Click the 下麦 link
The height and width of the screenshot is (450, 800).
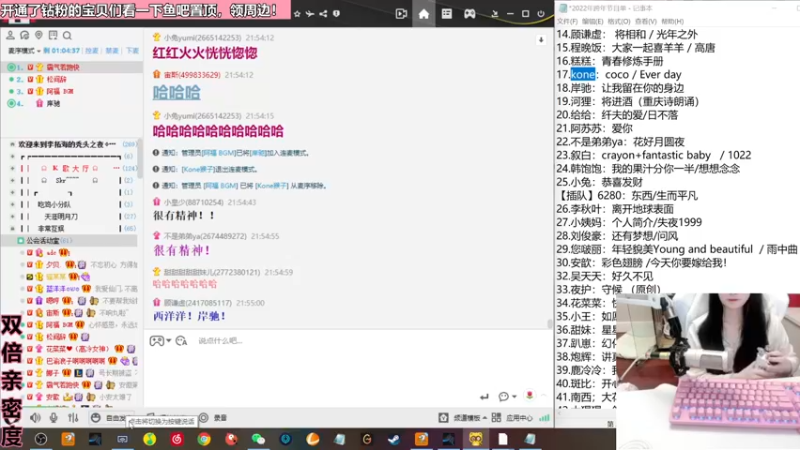click(132, 51)
